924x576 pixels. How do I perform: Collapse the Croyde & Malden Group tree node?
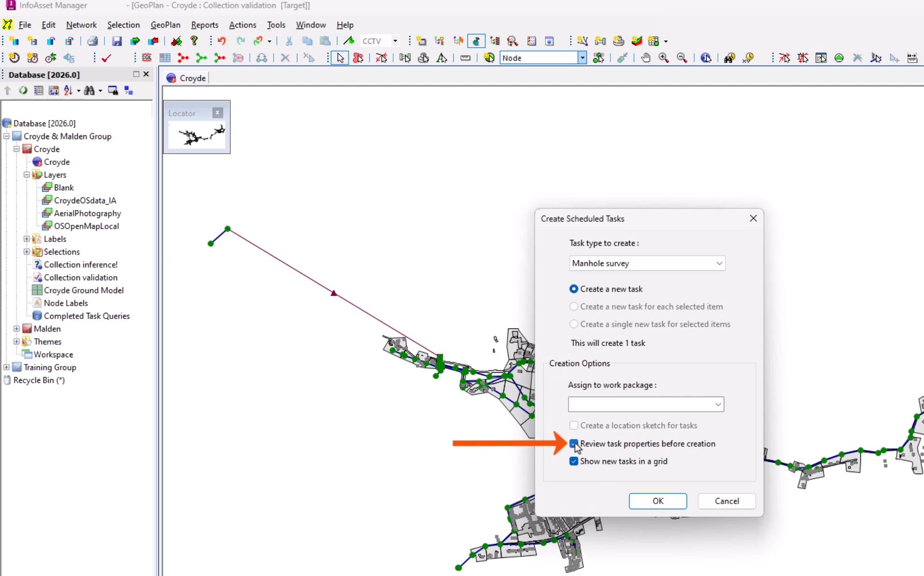click(x=7, y=136)
